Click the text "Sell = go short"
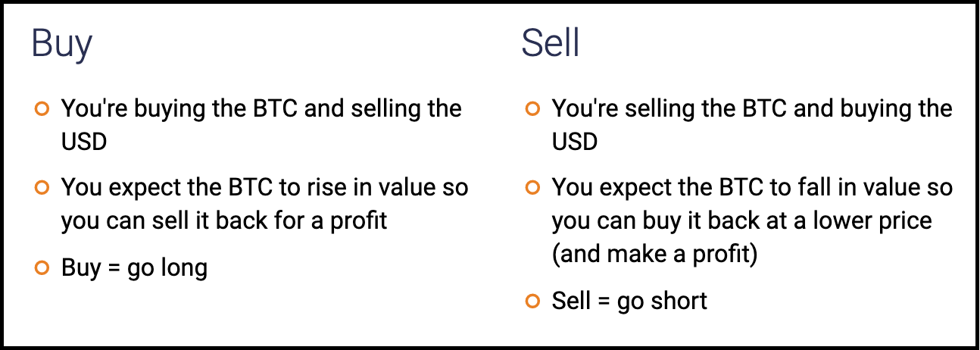 pos(629,301)
